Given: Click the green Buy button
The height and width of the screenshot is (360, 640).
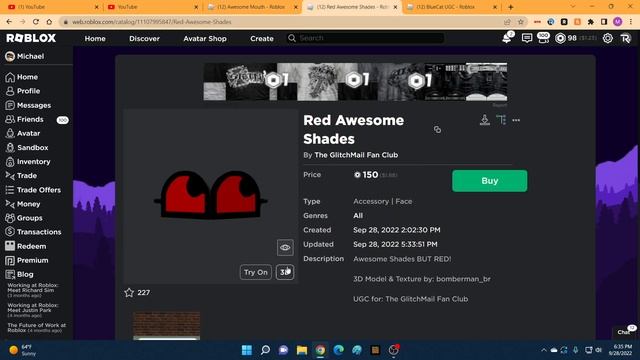Looking at the screenshot, I should (x=489, y=181).
